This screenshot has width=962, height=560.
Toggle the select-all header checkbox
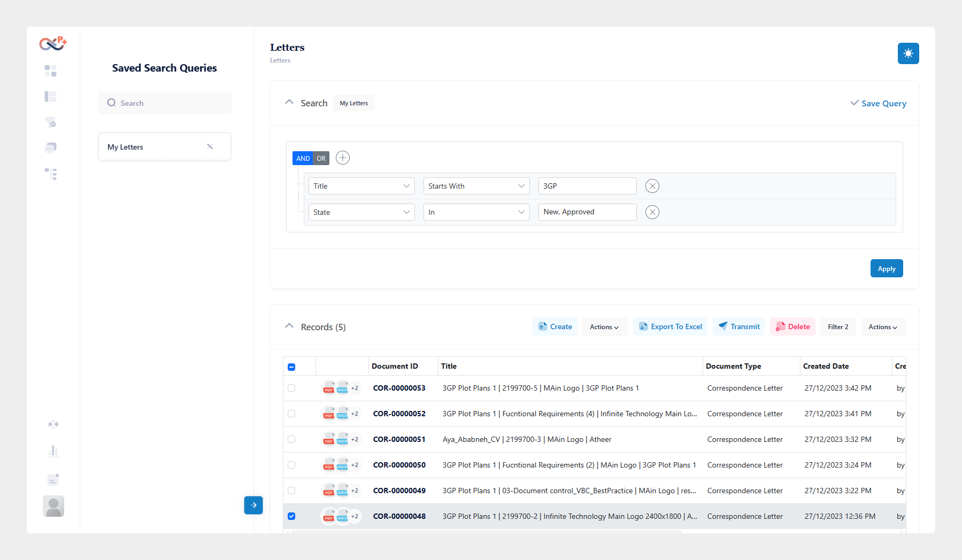[x=291, y=367]
